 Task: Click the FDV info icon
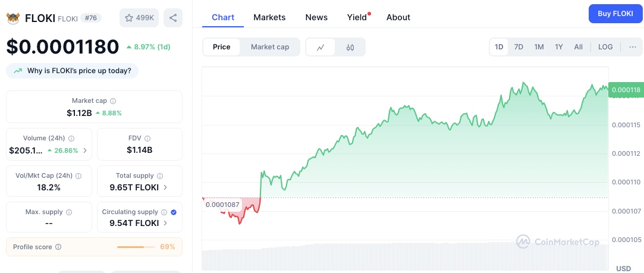tap(147, 139)
